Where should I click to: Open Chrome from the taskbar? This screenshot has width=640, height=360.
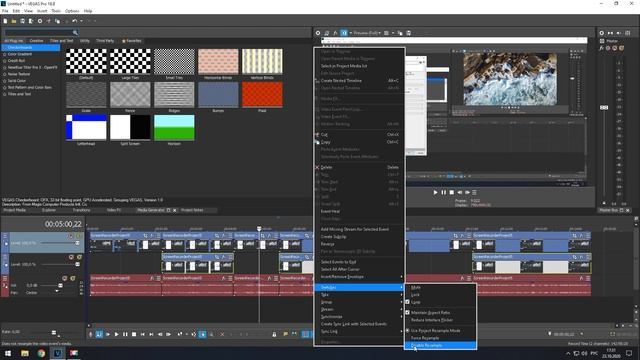(41, 353)
